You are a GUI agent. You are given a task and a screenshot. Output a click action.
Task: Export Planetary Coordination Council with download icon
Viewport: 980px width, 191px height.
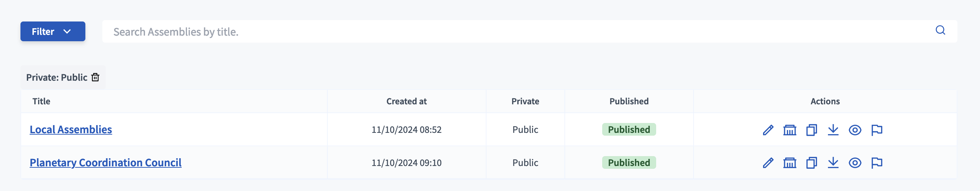pyautogui.click(x=833, y=163)
